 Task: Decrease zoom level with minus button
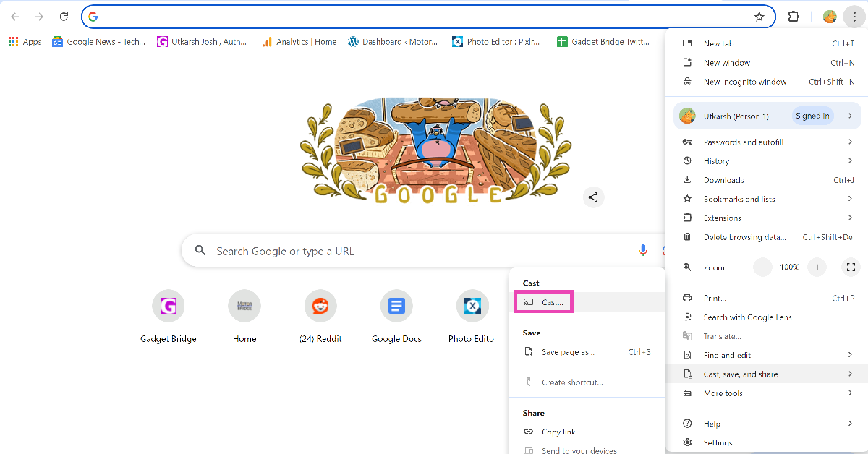763,267
